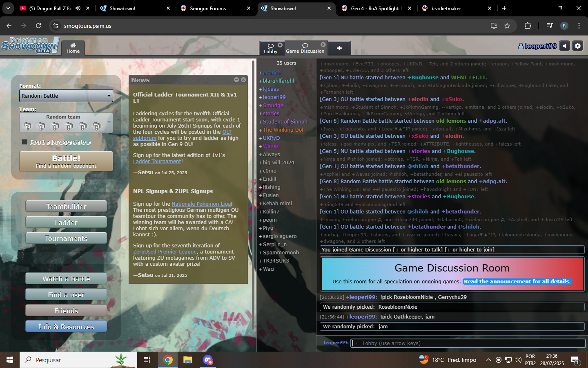Click Read the announcement for all details
Screen dimensions: 588x368
point(517,281)
